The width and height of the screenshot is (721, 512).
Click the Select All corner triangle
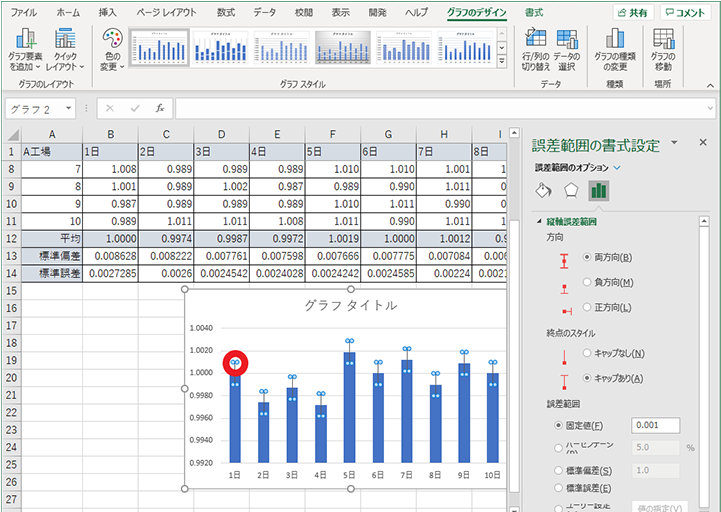(13, 134)
